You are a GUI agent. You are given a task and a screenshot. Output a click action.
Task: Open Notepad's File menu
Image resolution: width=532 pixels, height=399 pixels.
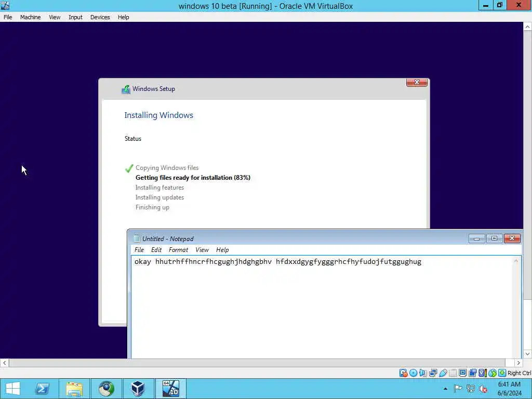click(139, 250)
